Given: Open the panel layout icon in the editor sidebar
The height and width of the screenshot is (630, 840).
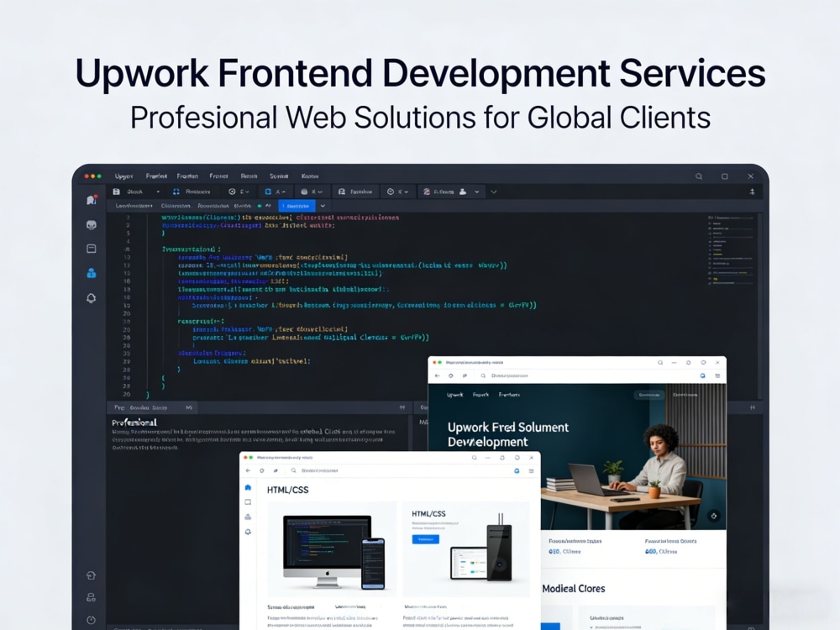Looking at the screenshot, I should [x=91, y=249].
